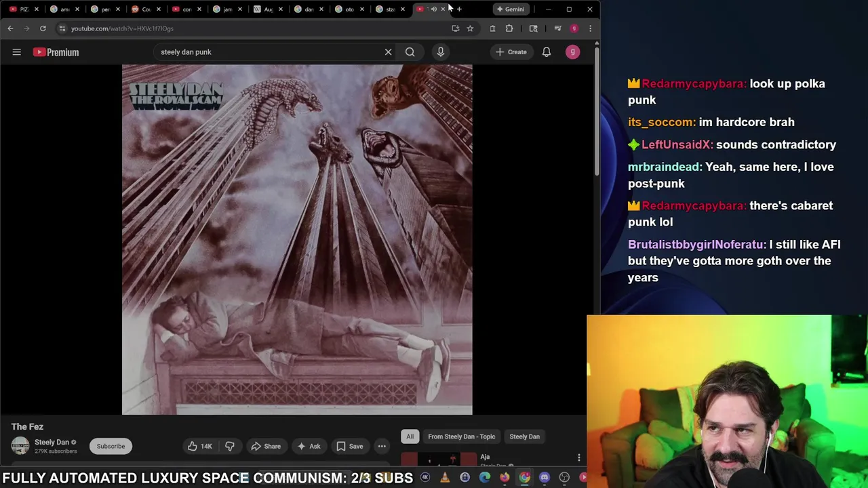Open the YouTube account avatar menu

(573, 52)
